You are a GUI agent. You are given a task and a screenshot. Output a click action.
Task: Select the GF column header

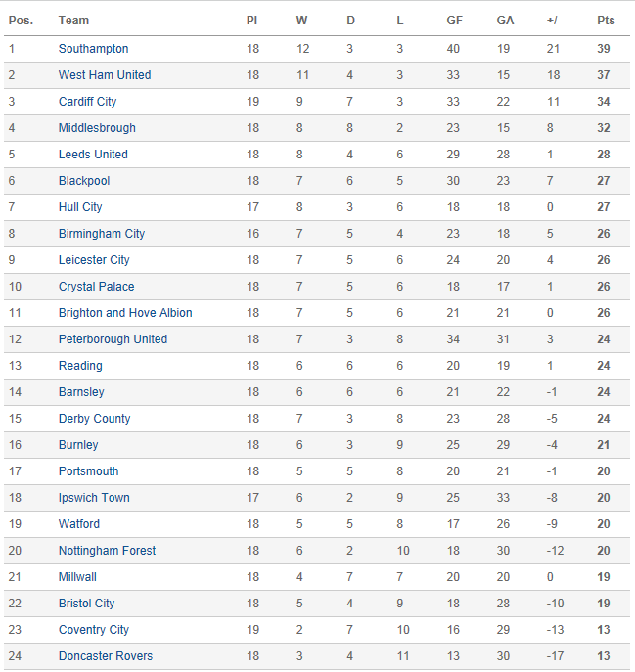pyautogui.click(x=454, y=21)
